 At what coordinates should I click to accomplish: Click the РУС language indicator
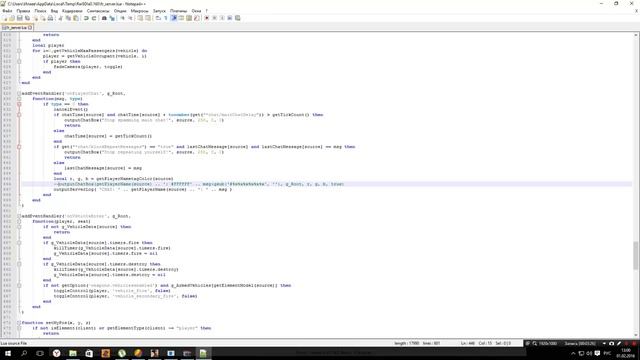pyautogui.click(x=607, y=353)
